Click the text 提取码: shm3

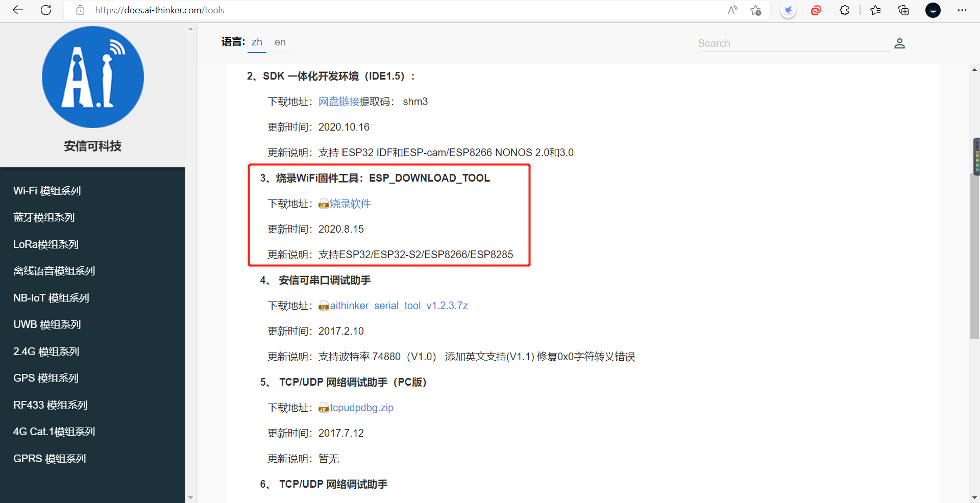tap(394, 102)
